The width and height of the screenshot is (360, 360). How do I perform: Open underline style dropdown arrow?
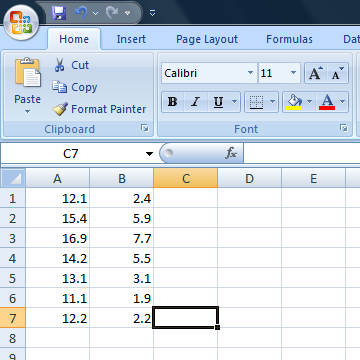(235, 102)
